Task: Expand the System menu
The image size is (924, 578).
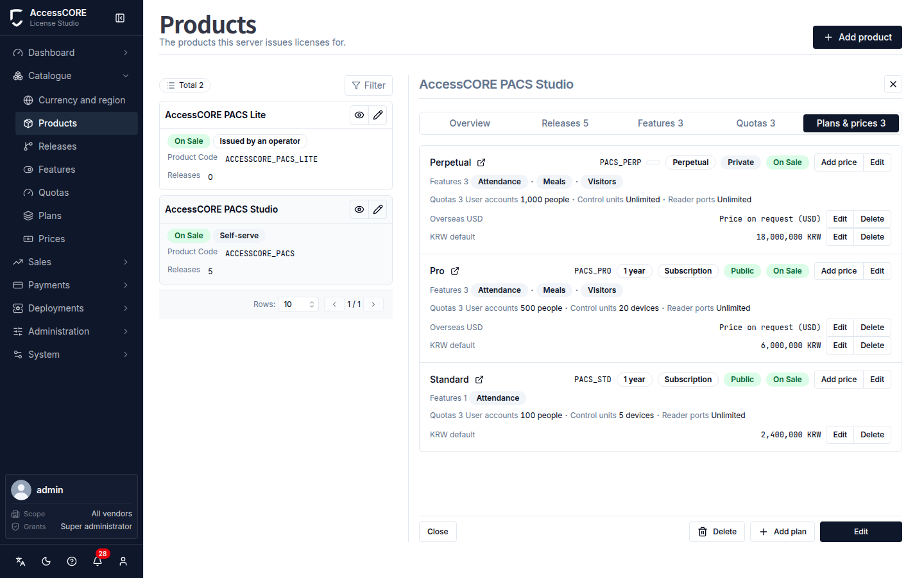Action: [71, 355]
